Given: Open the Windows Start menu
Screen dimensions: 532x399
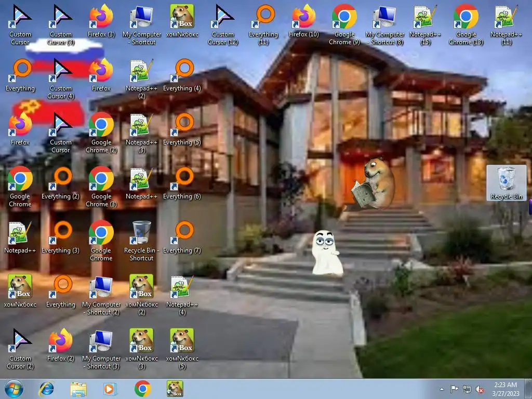Looking at the screenshot, I should 14,389.
